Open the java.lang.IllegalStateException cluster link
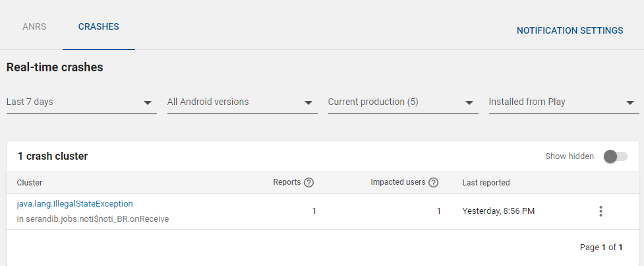Screen dimensions: 644x266 point(74,204)
